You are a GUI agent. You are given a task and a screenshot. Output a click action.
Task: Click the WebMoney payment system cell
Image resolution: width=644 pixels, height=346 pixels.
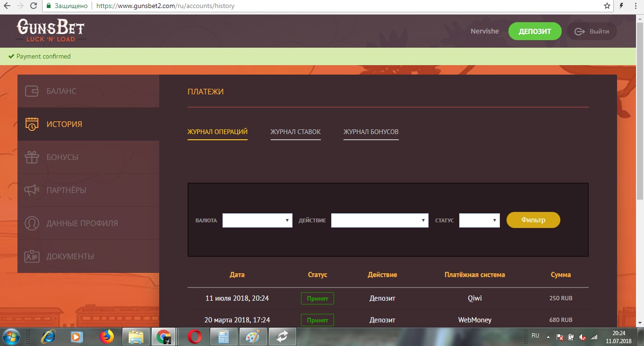pyautogui.click(x=475, y=320)
